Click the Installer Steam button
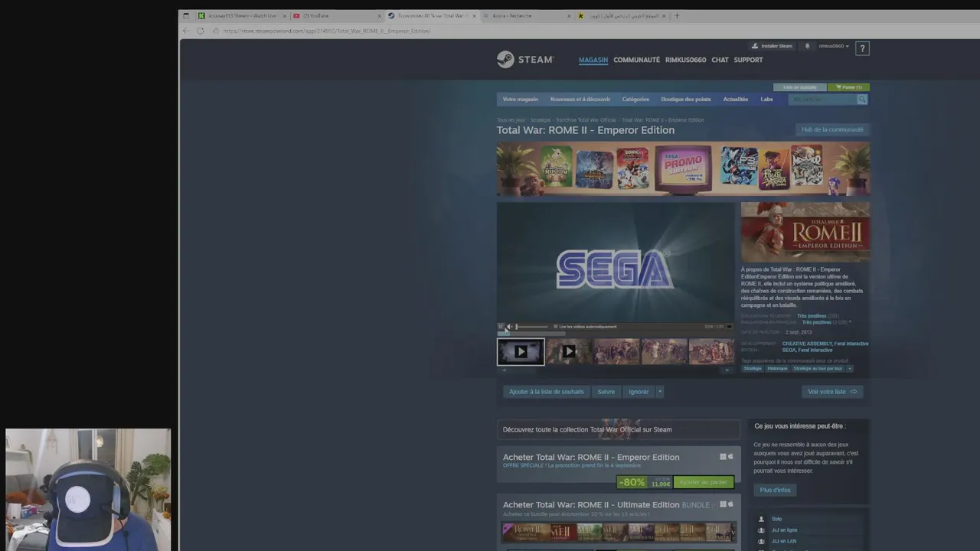Screen dimensions: 980x551 772,46
